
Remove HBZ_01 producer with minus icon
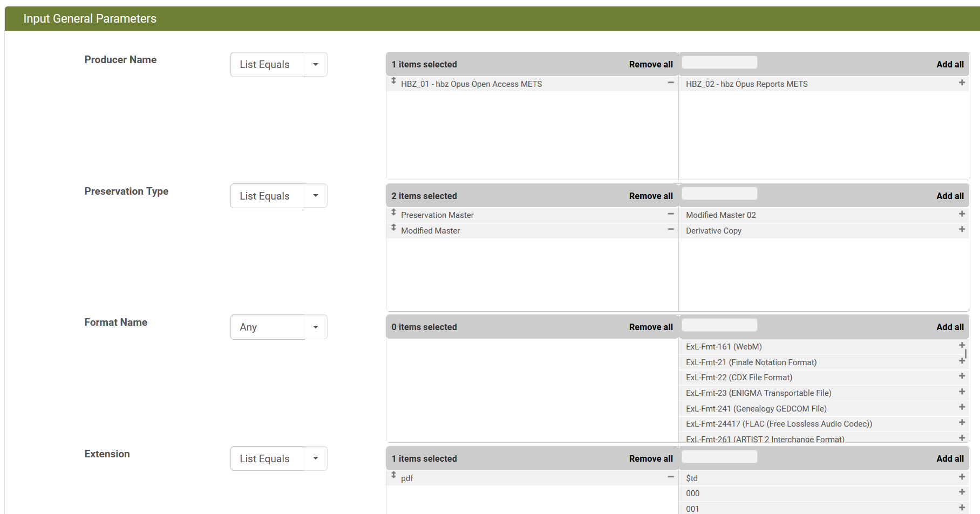670,83
